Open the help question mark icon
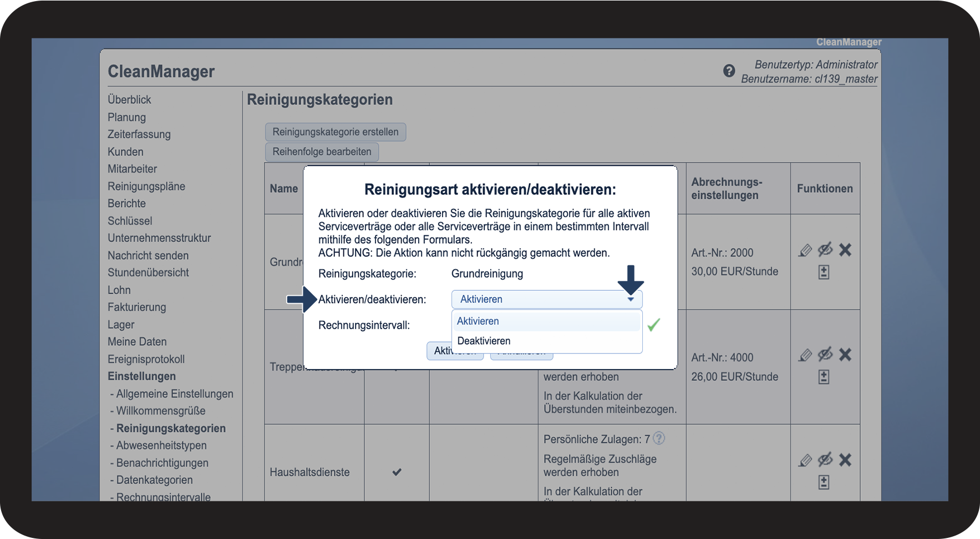The height and width of the screenshot is (539, 980). click(x=729, y=71)
